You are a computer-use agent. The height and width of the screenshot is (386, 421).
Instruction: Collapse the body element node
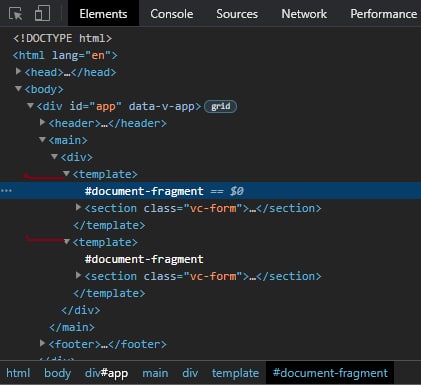[19, 89]
